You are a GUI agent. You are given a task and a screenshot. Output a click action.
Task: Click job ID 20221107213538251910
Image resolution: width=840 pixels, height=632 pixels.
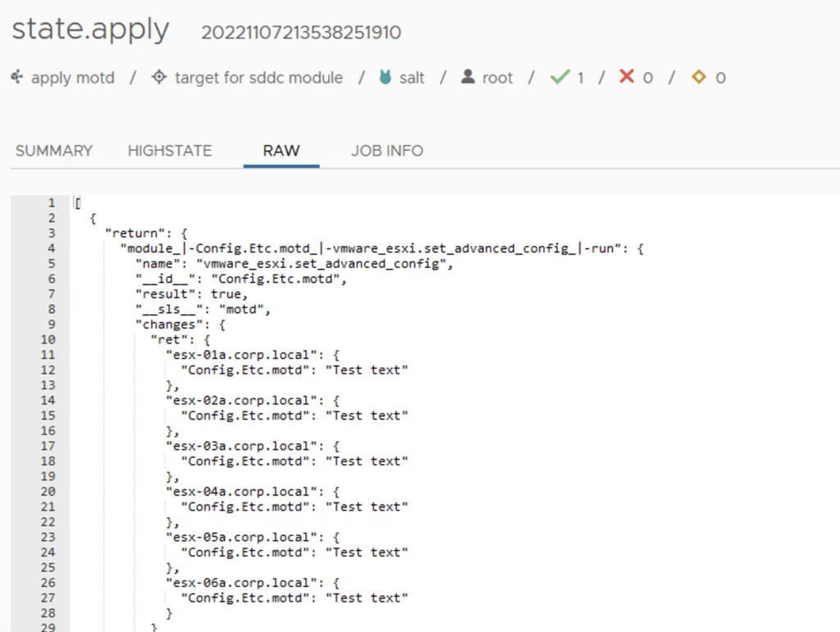tap(301, 33)
